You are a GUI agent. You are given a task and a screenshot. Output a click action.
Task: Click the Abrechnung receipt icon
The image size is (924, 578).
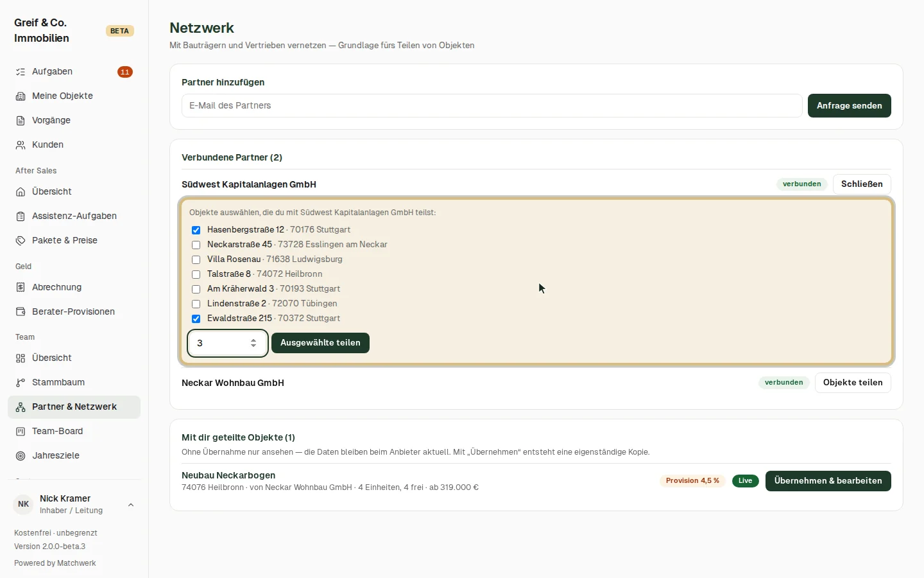click(x=21, y=288)
